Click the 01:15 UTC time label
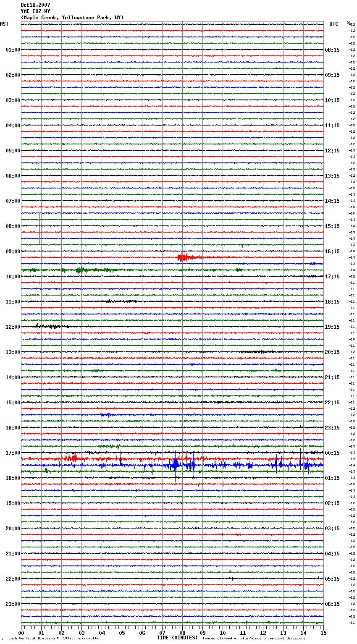357x644 pixels. (x=332, y=478)
